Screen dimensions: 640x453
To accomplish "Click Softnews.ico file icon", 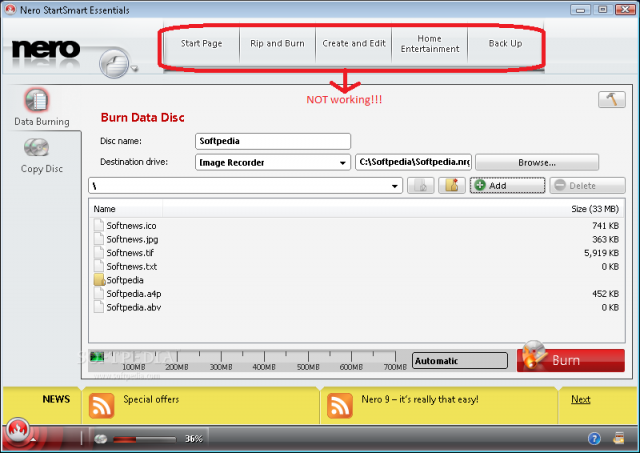I will (x=98, y=225).
